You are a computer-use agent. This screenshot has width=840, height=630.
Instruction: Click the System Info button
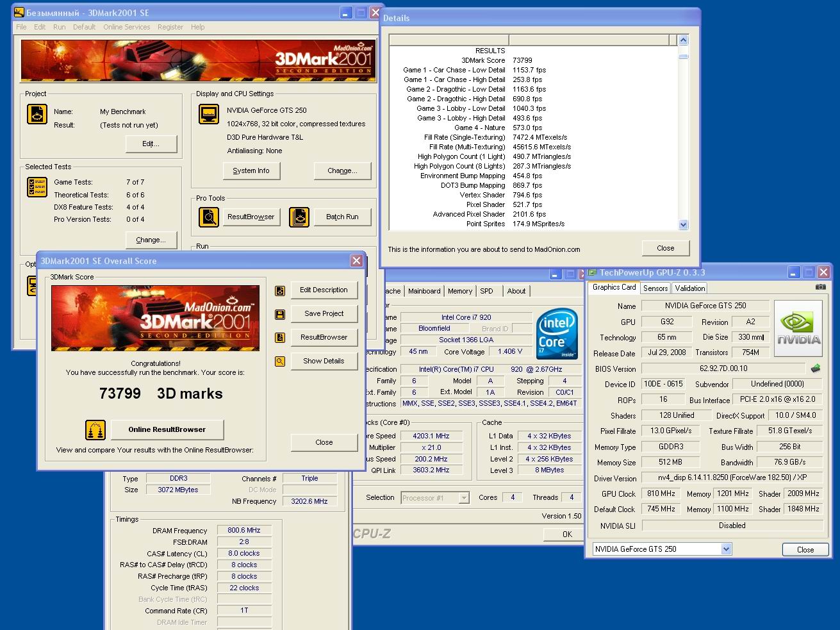(251, 170)
